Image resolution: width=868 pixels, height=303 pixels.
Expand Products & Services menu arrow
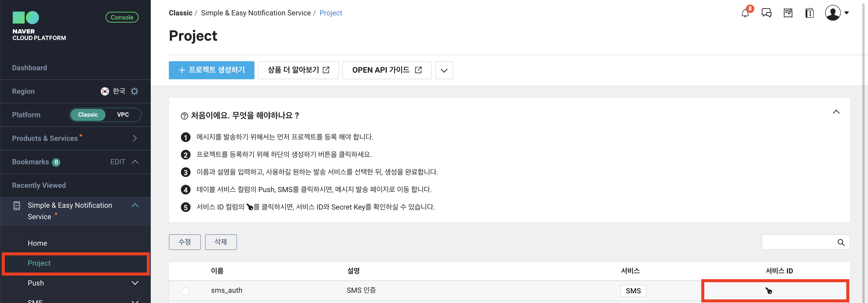135,138
